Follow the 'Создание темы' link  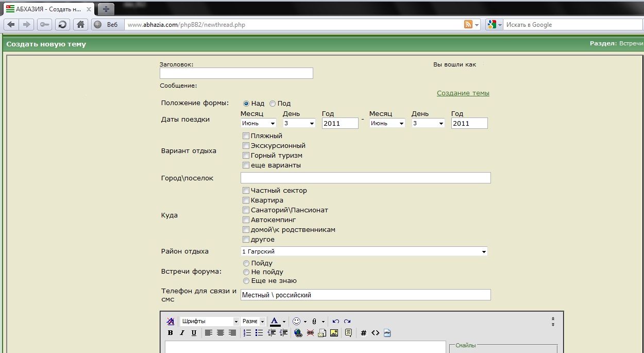[x=463, y=93]
